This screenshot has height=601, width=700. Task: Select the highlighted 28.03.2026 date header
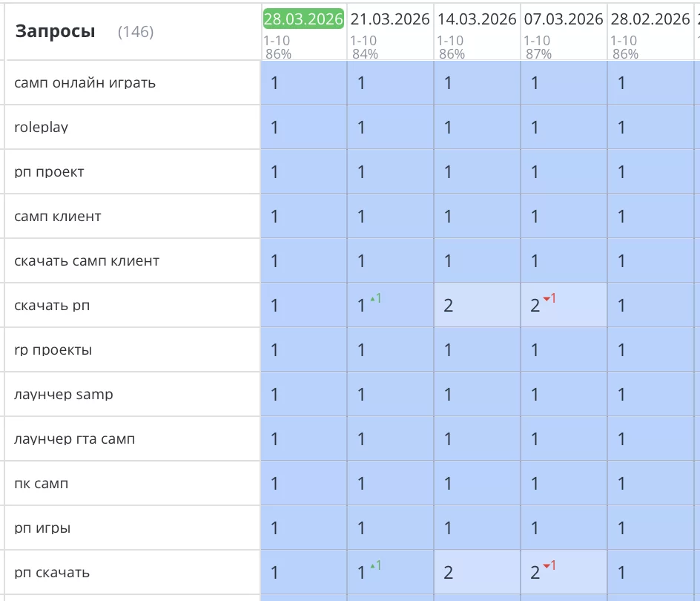(x=303, y=19)
